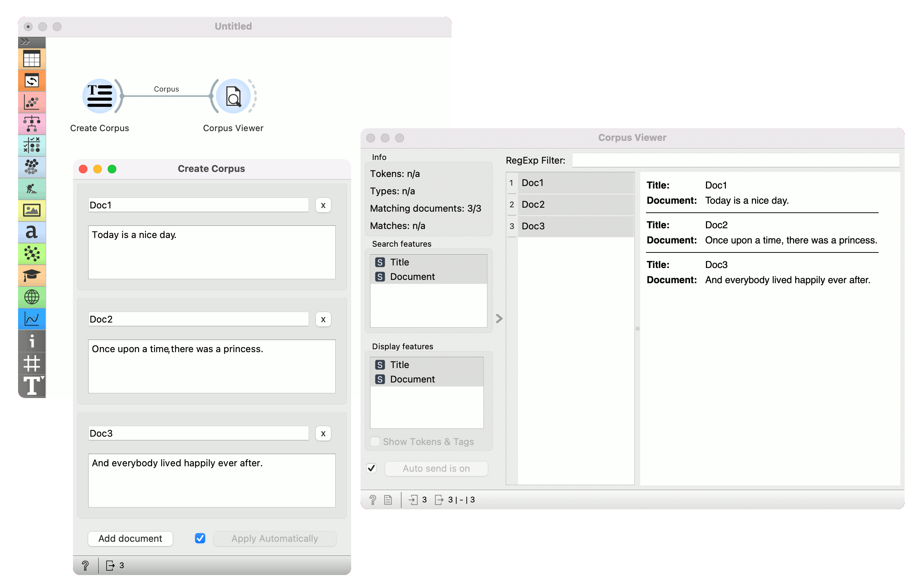Toggle the grid hash icon in sidebar
The image size is (922, 588).
coord(32,363)
